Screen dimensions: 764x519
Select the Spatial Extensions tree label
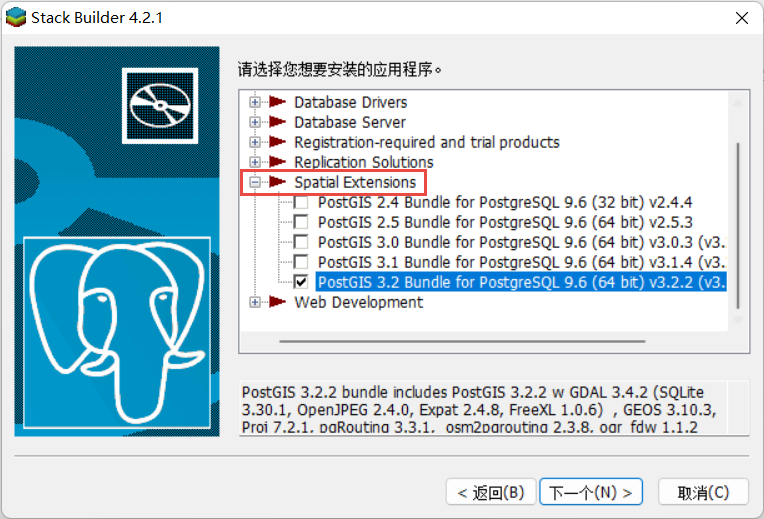pyautogui.click(x=355, y=182)
